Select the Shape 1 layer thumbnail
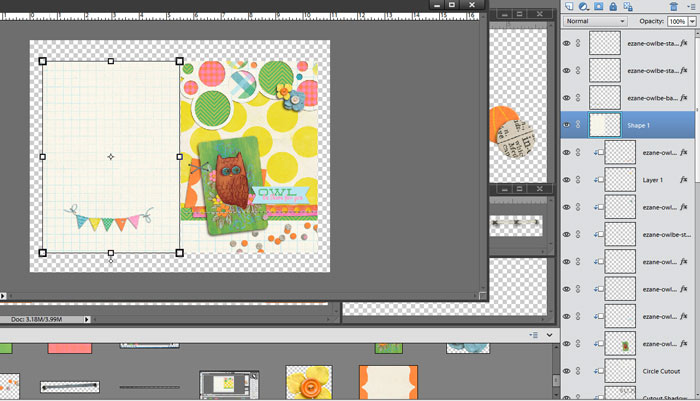This screenshot has height=401, width=700. tap(605, 125)
